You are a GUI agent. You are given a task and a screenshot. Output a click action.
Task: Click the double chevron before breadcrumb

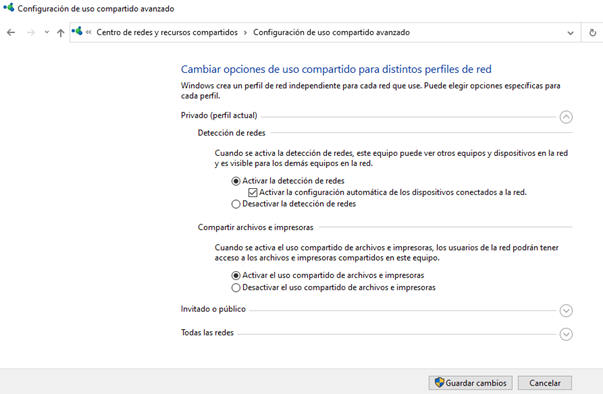click(89, 33)
